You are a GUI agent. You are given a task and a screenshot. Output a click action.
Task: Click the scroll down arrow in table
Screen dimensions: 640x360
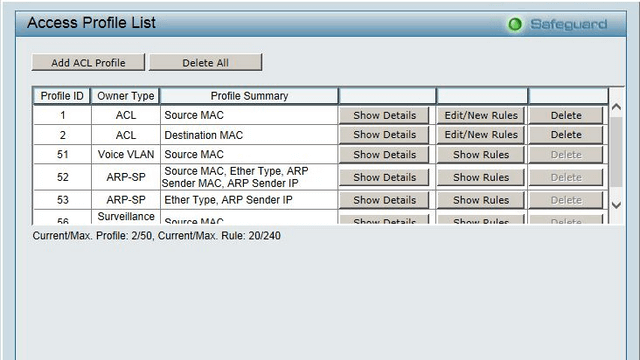[x=616, y=205]
